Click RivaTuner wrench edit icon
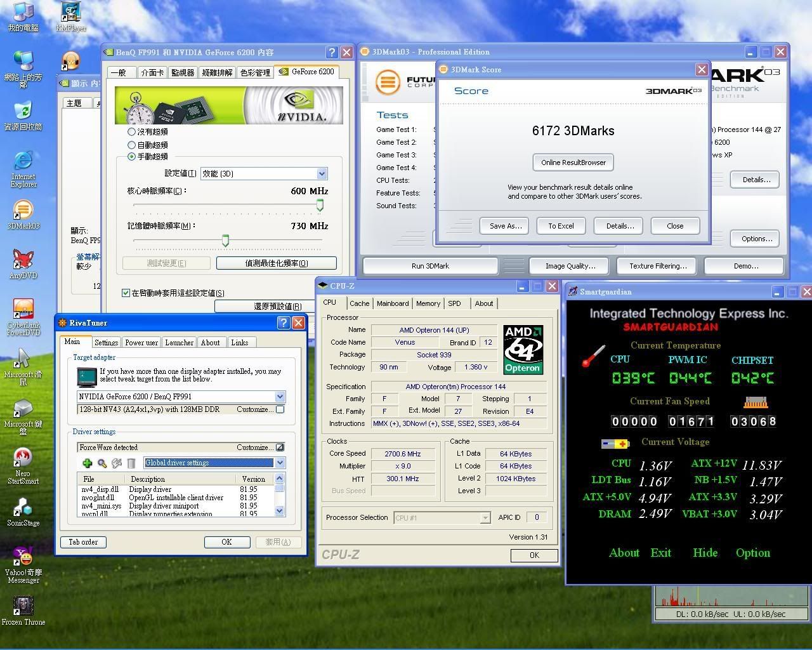Screen dimensions: 812x650 tap(117, 463)
